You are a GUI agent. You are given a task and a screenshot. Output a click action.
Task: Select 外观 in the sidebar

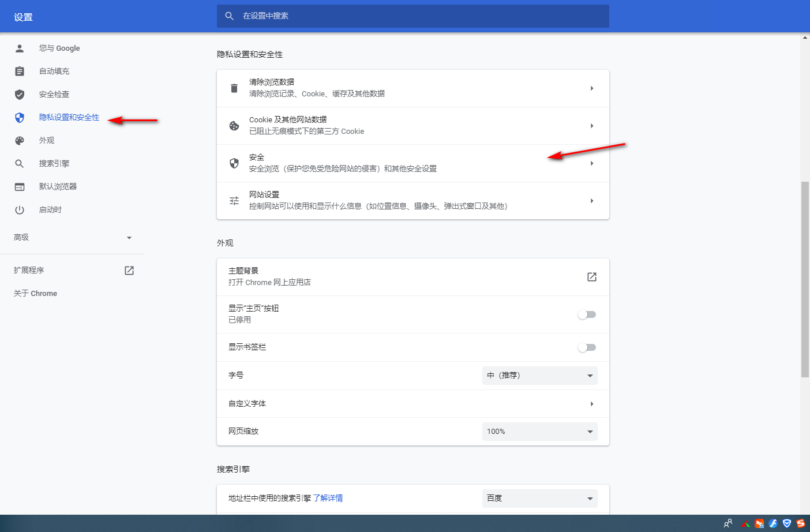(46, 140)
